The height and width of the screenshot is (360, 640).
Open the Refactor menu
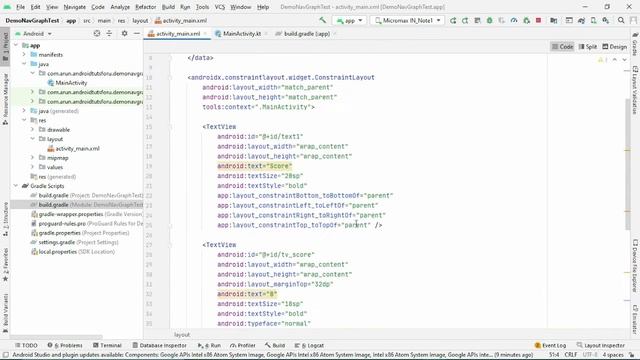145,7
